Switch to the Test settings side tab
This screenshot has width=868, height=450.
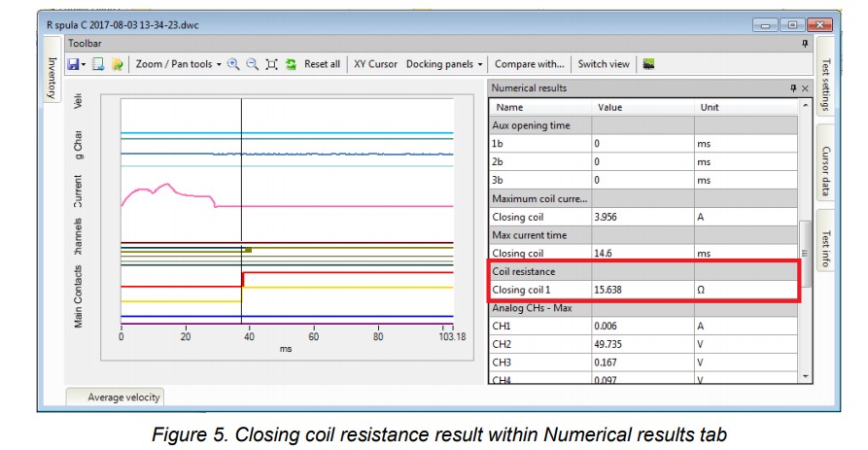click(825, 85)
